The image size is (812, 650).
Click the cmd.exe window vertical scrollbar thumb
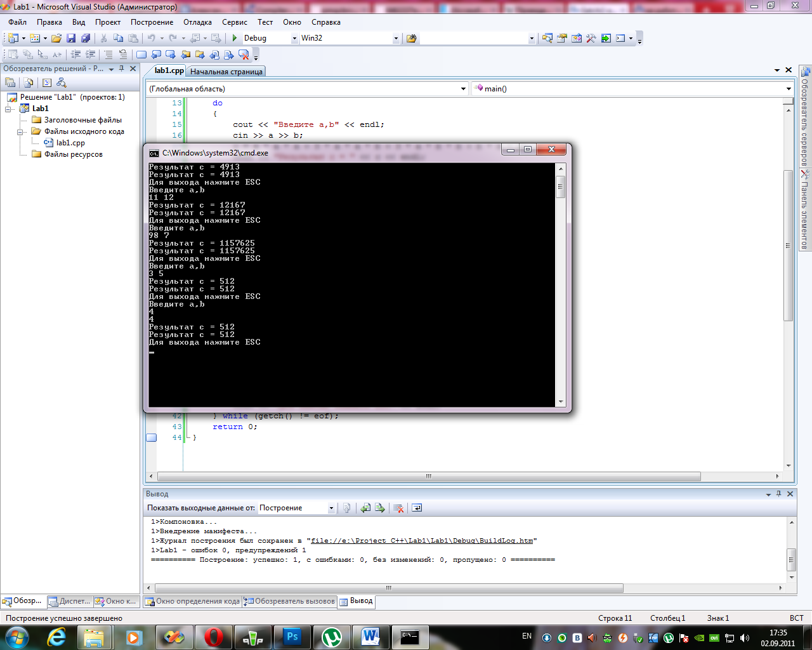click(x=560, y=187)
